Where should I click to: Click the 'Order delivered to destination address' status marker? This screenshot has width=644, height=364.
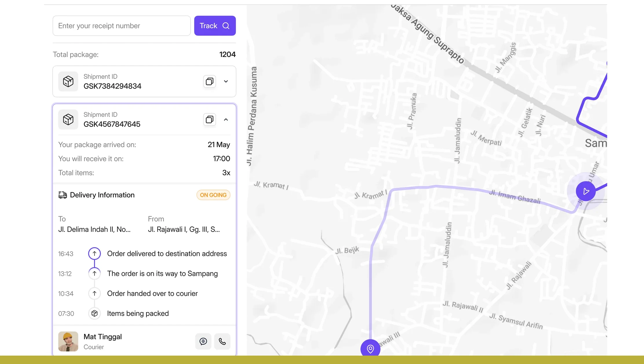[x=94, y=253]
